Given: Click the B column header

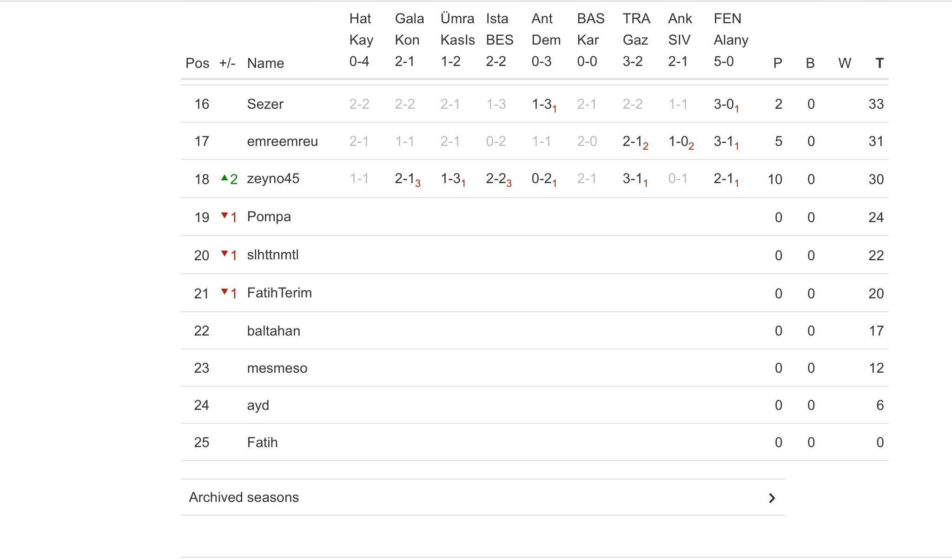Looking at the screenshot, I should [x=810, y=63].
